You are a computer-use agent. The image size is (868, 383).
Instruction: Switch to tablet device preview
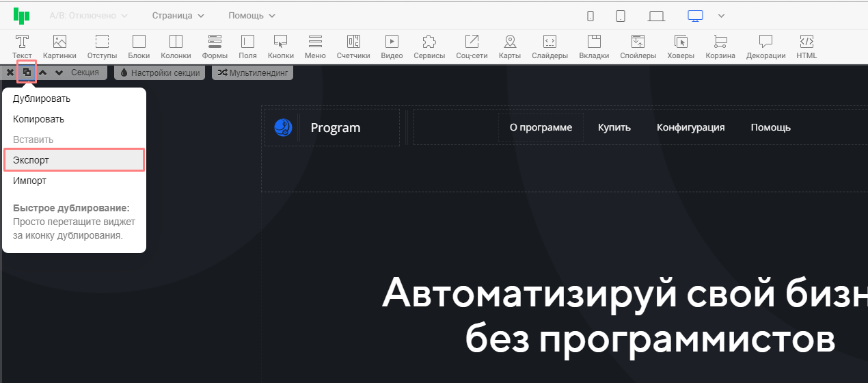(x=621, y=16)
